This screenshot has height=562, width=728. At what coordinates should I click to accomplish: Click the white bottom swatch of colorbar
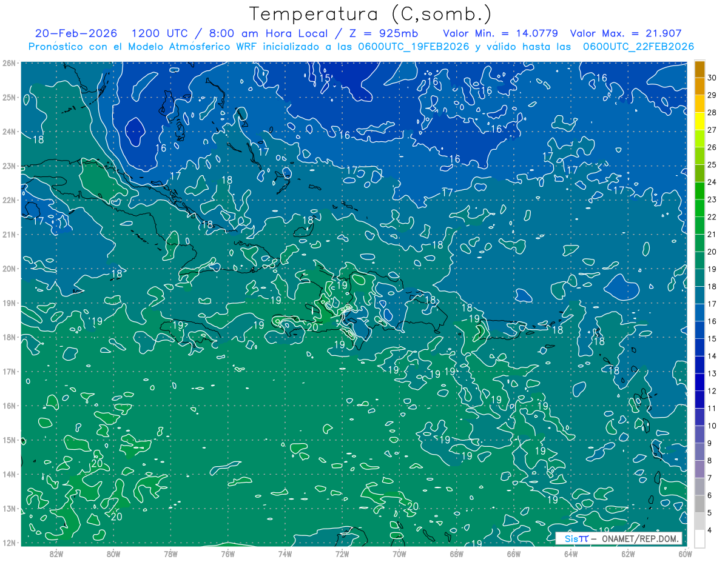[x=700, y=538]
